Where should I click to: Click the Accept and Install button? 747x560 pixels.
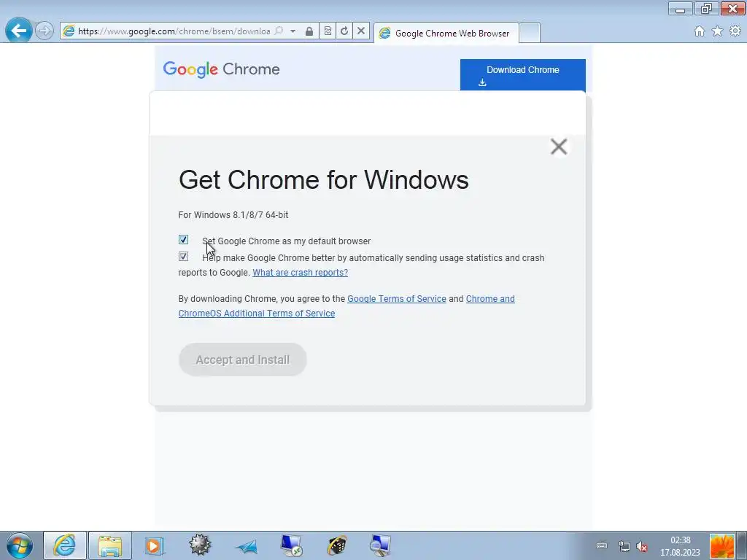242,359
